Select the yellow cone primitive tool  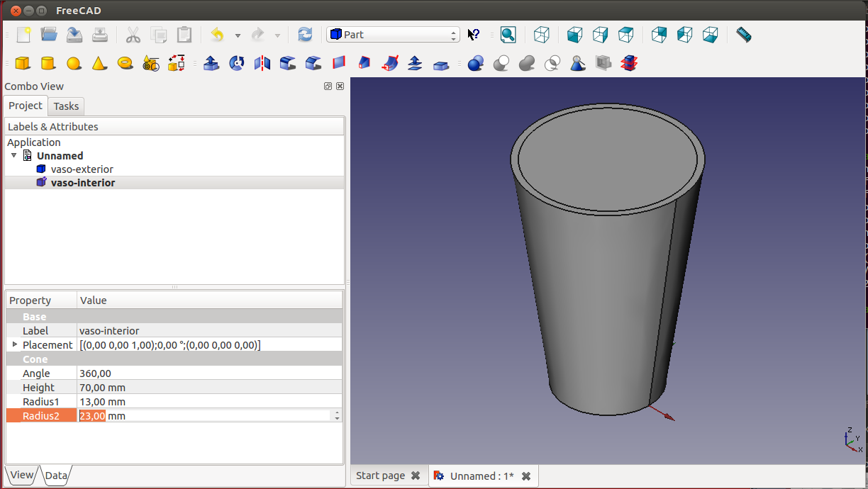click(99, 64)
